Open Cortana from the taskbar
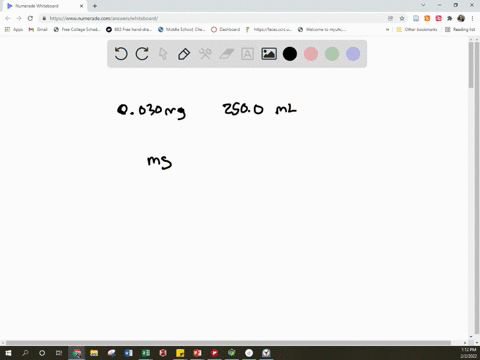480x360 pixels. pos(42,353)
